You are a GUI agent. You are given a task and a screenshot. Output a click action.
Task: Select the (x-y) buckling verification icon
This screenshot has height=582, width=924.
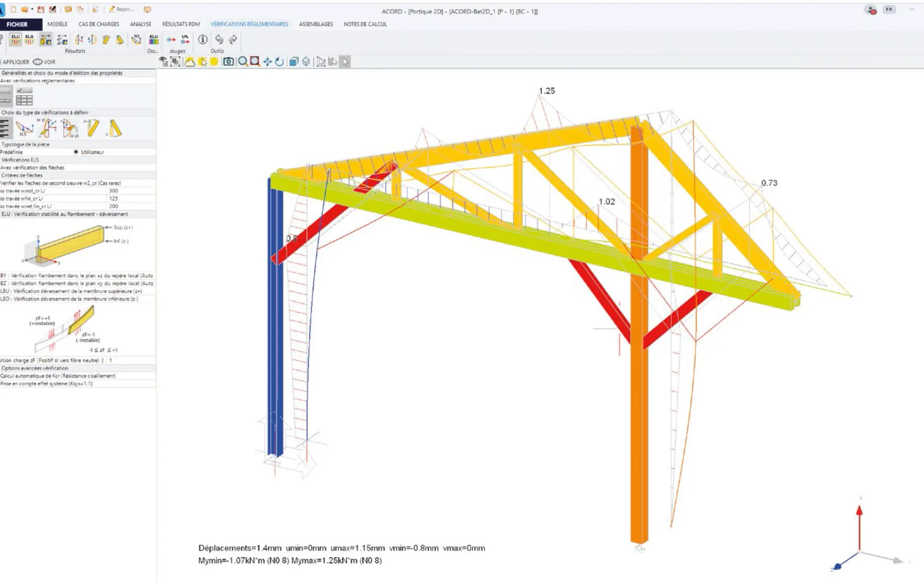pos(70,128)
